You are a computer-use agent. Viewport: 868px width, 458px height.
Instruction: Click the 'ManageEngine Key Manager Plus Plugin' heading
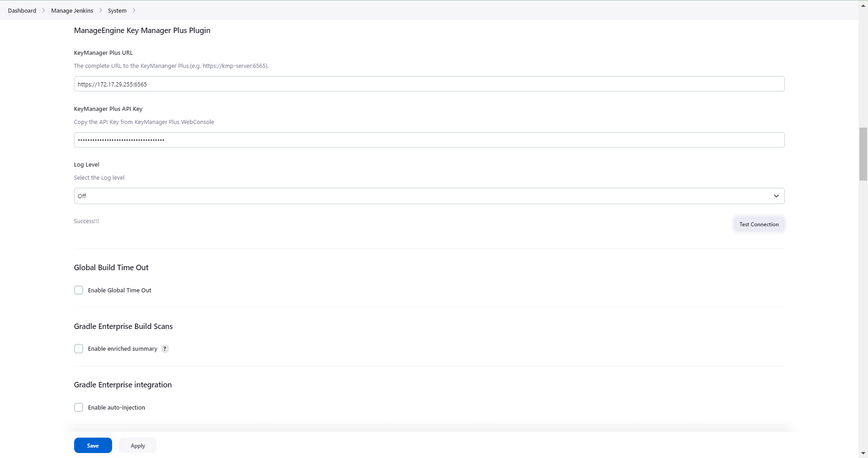click(142, 30)
